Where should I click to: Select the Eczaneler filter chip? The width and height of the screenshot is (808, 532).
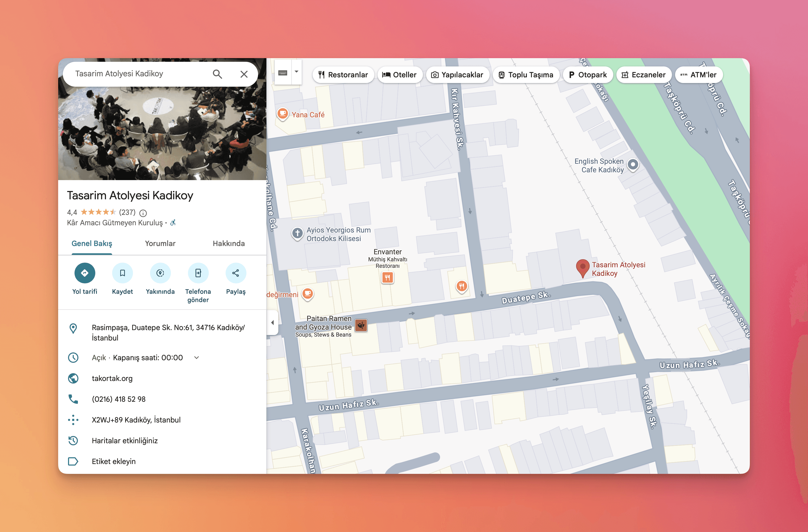[643, 75]
